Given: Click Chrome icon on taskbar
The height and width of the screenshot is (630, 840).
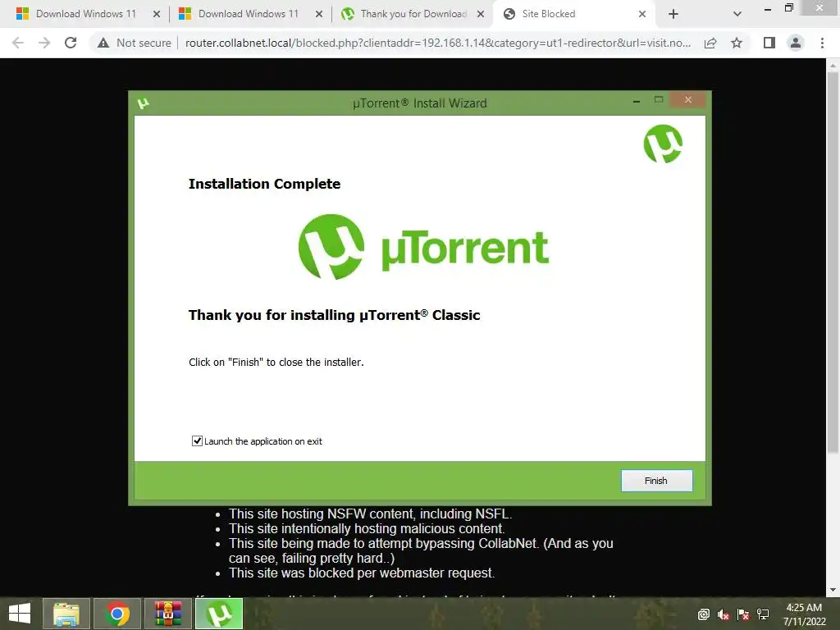Looking at the screenshot, I should pyautogui.click(x=117, y=614).
